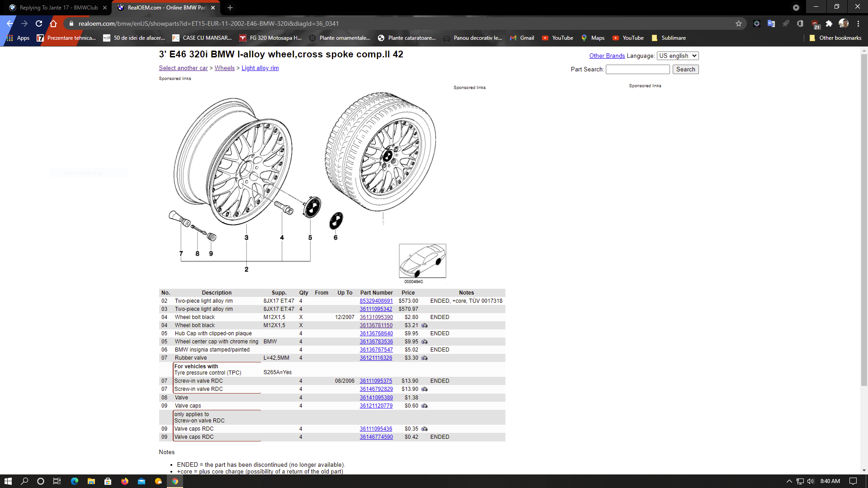Screen dimensions: 868x488
Task: Click the Part Search input field
Action: click(x=637, y=69)
